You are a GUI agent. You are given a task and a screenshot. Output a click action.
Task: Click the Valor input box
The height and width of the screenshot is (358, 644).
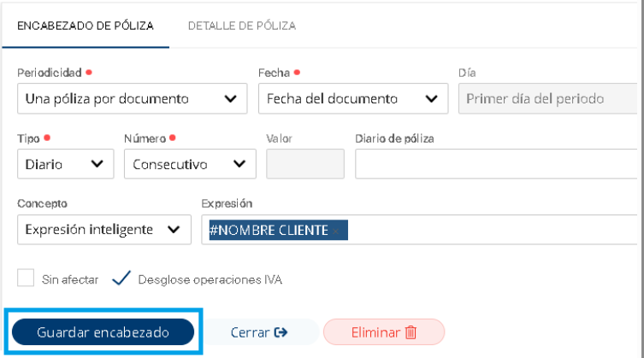pyautogui.click(x=305, y=164)
